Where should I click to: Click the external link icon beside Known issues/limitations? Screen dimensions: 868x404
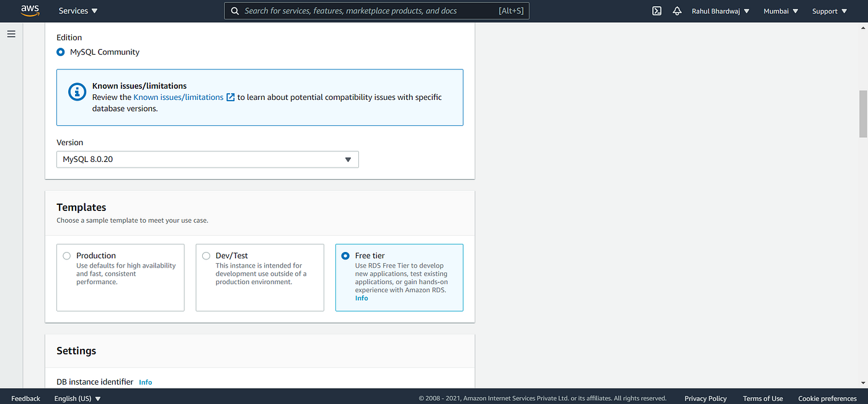pyautogui.click(x=231, y=97)
